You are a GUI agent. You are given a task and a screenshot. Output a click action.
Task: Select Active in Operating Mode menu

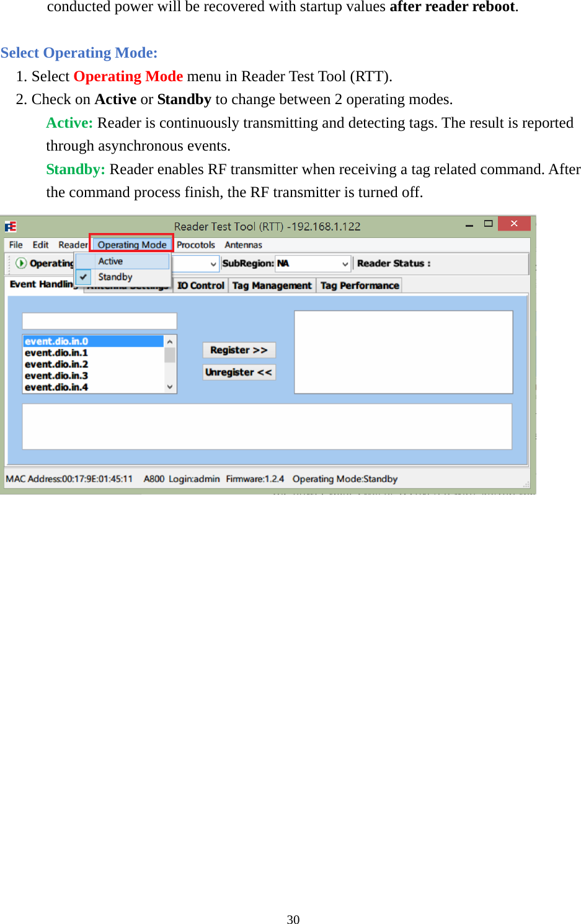pos(123,262)
